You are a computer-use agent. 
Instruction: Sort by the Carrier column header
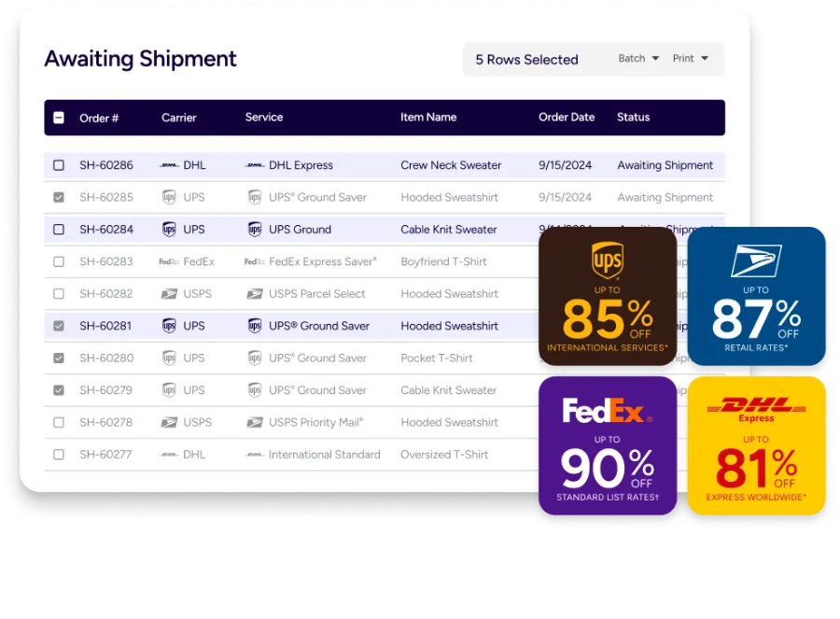(x=178, y=118)
